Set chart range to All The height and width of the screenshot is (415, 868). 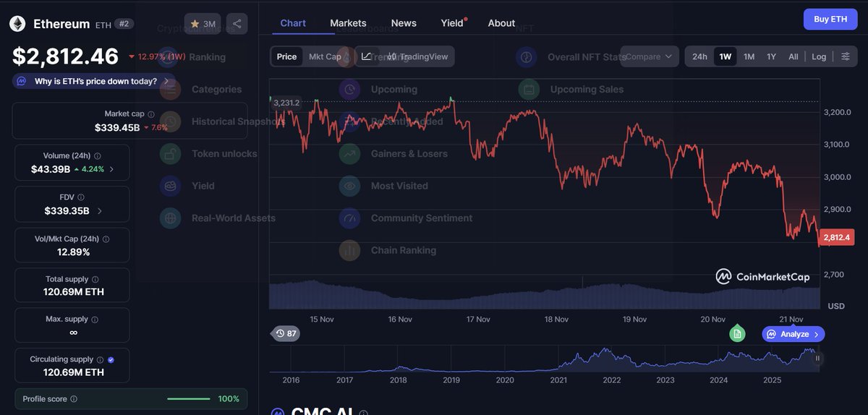pyautogui.click(x=793, y=56)
